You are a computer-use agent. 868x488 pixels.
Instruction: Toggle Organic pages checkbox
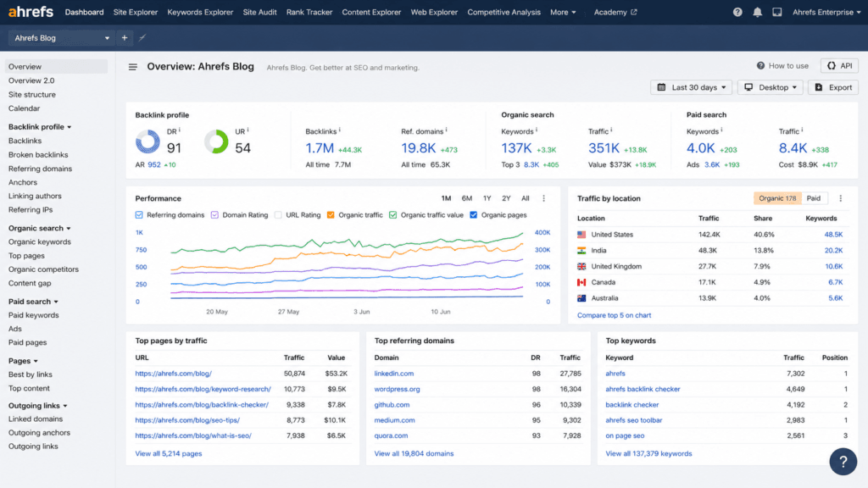(x=473, y=214)
